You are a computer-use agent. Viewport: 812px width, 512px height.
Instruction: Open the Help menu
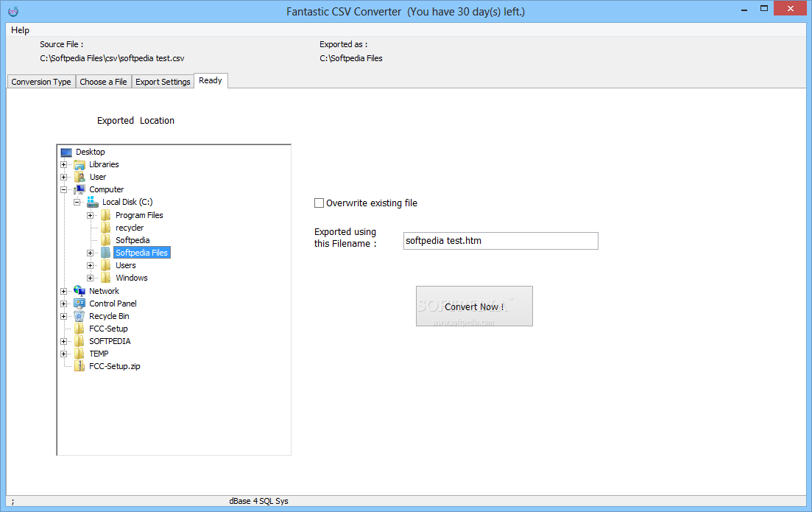20,30
